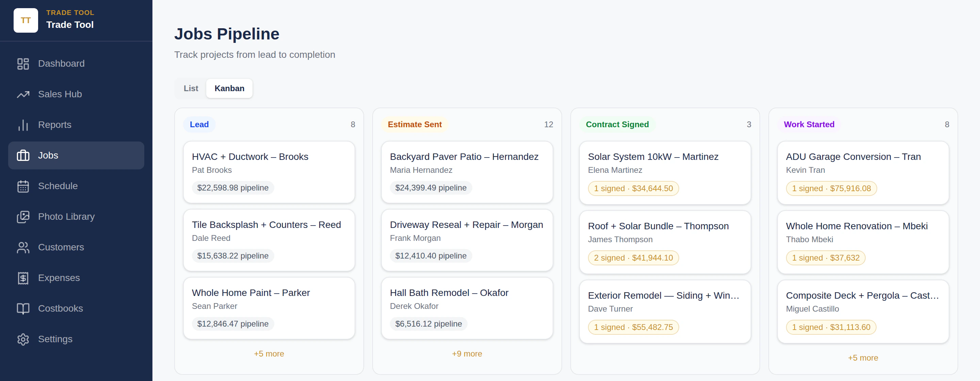The image size is (980, 381).
Task: Click the Contract Signed column label
Action: tap(617, 125)
